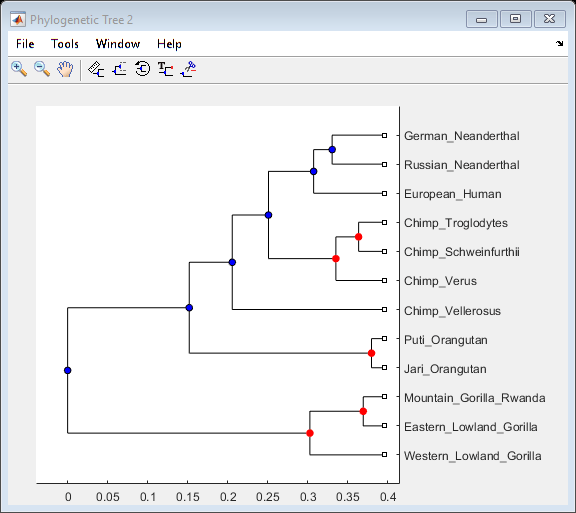Click the leaf square marker for Western_Lowland_Gorilla
This screenshot has width=576, height=513.
(384, 455)
